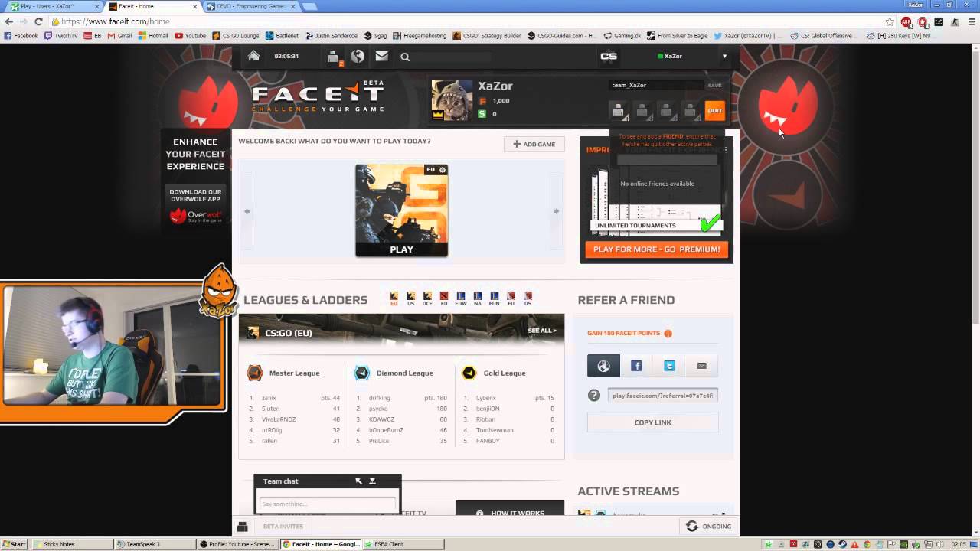Share referral on Twitter
The width and height of the screenshot is (980, 551).
click(x=669, y=366)
